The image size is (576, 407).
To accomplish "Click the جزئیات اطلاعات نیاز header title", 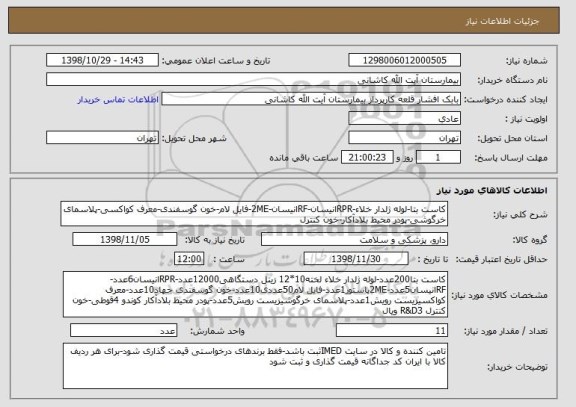I will 502,21.
